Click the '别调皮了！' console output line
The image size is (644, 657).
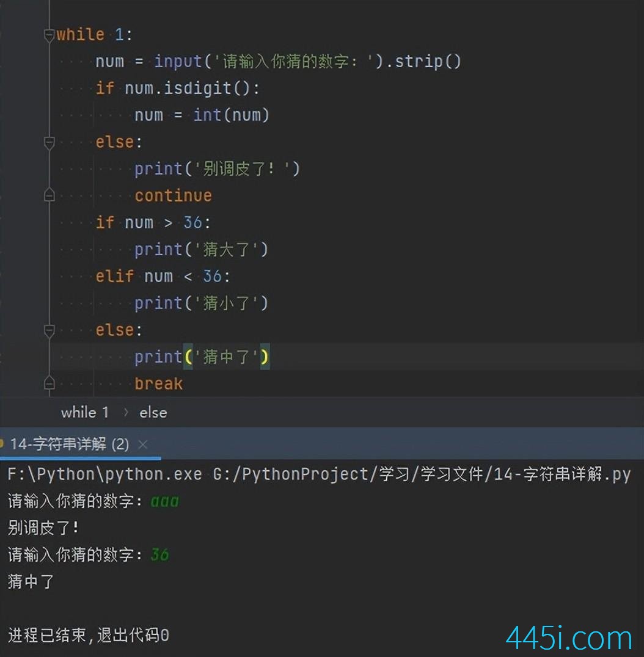click(x=43, y=528)
